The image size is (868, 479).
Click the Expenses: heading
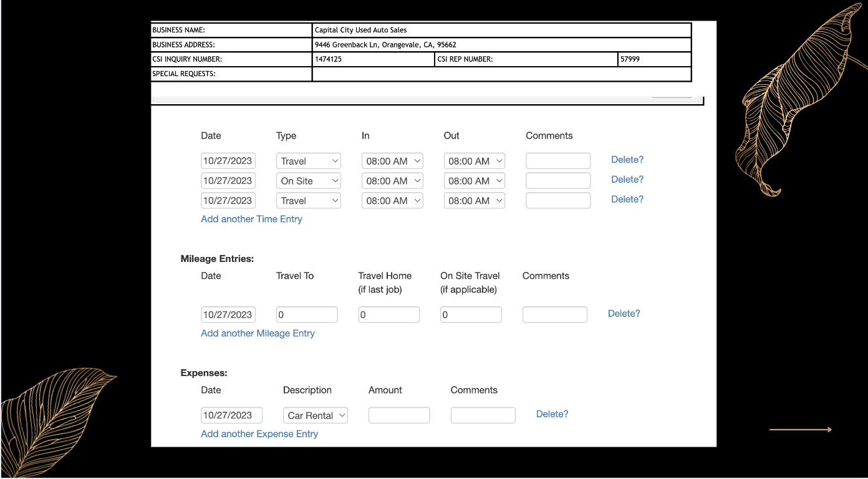[x=204, y=373]
